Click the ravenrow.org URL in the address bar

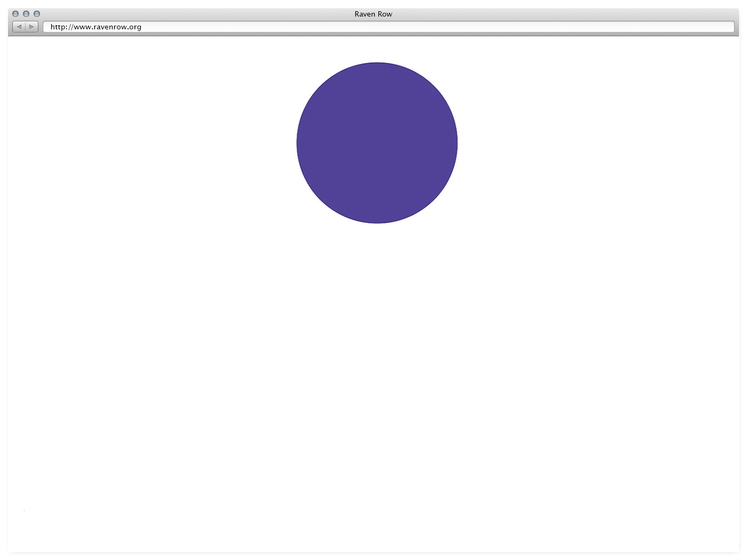click(96, 27)
